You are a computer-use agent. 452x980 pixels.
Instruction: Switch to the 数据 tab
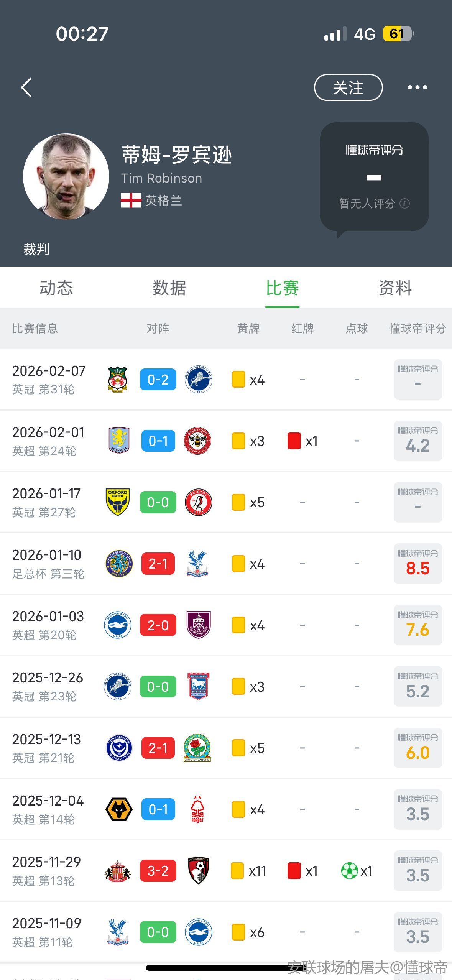coord(169,288)
